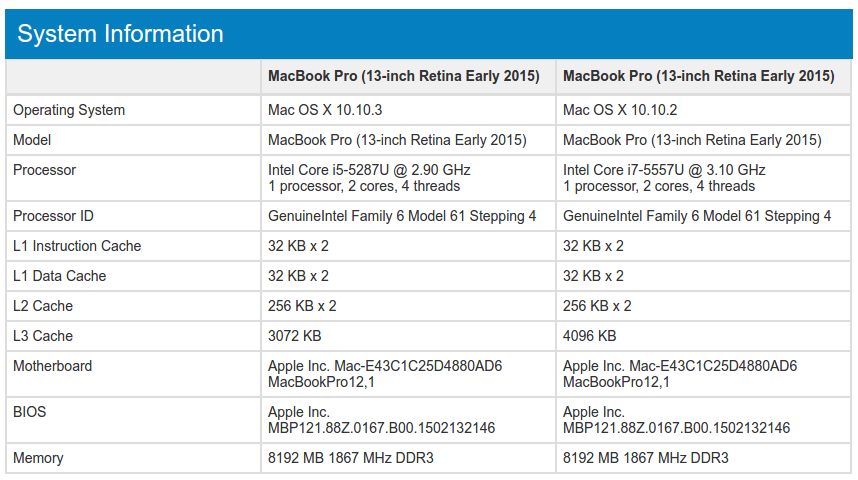Click the Motherboard value in the i5 column
The width and height of the screenshot is (858, 480).
pyautogui.click(x=385, y=374)
